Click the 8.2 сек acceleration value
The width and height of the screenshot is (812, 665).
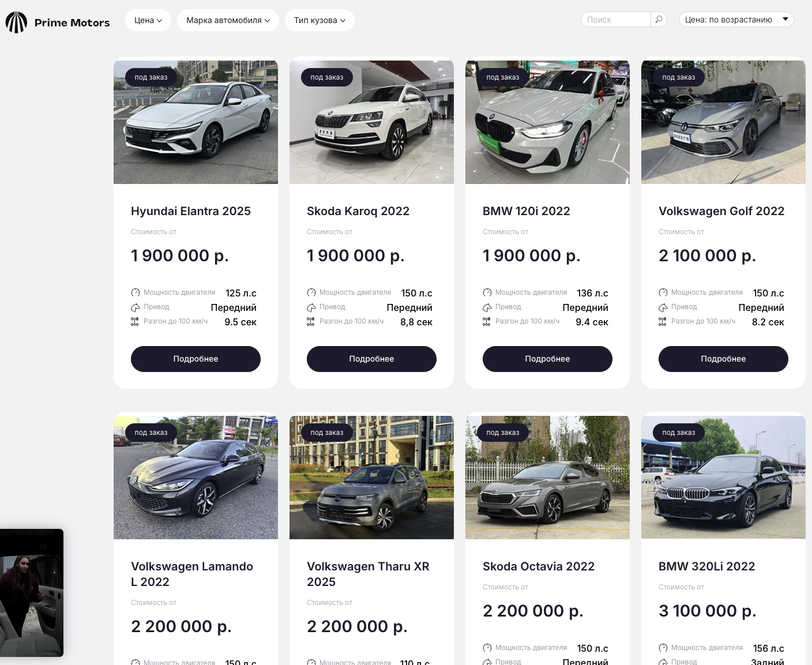pos(768,322)
